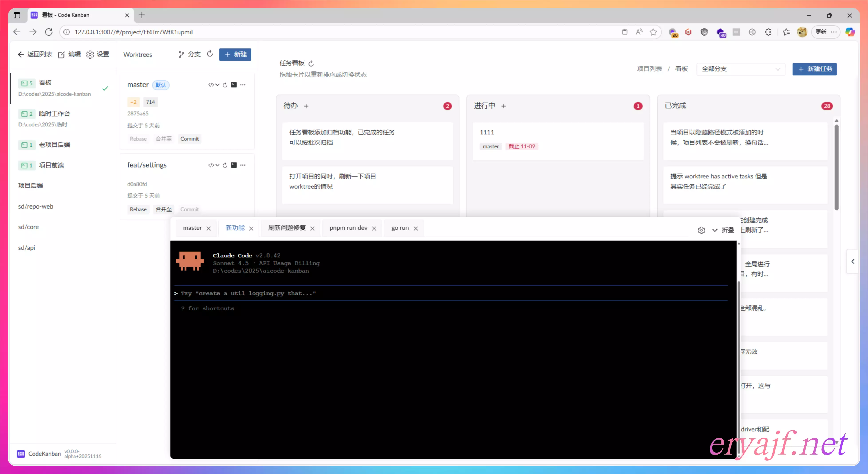Open terminal panel settings gear
868x474 pixels.
pos(701,230)
